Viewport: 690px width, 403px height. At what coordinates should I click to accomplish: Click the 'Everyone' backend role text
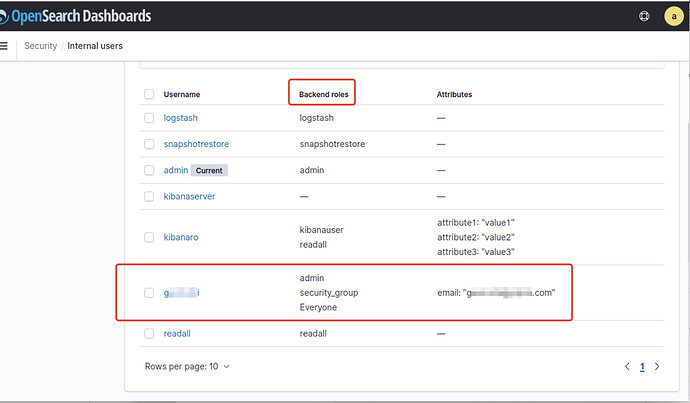coord(318,308)
